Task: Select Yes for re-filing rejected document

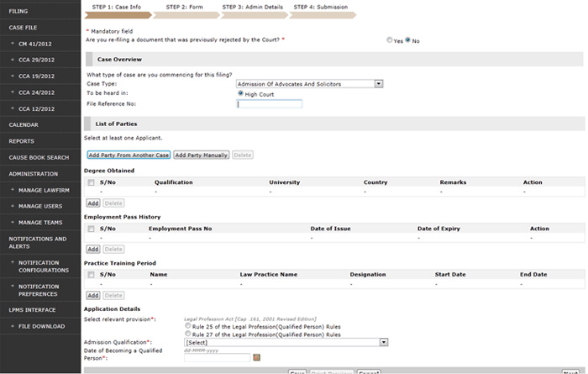Action: [x=390, y=40]
